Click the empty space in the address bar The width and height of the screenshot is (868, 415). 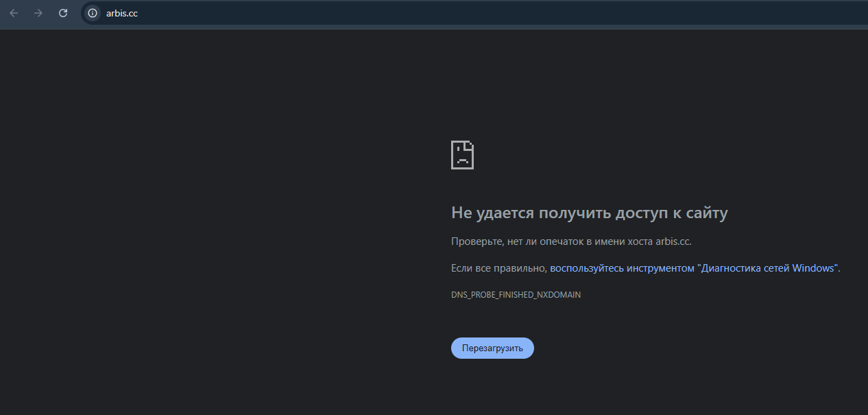tap(480, 13)
